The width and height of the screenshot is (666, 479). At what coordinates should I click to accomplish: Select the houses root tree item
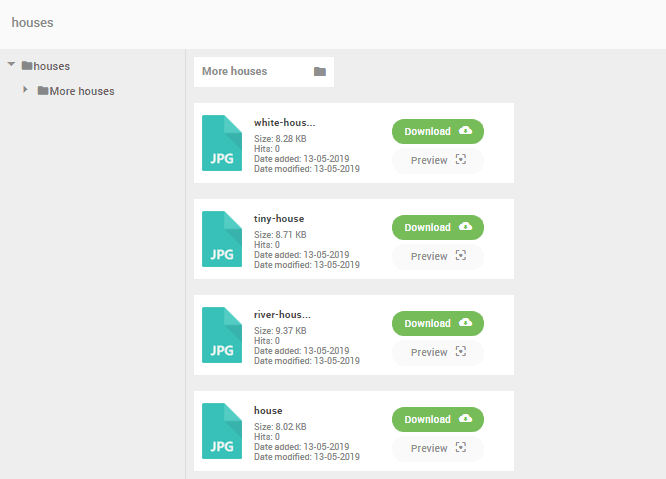click(52, 66)
